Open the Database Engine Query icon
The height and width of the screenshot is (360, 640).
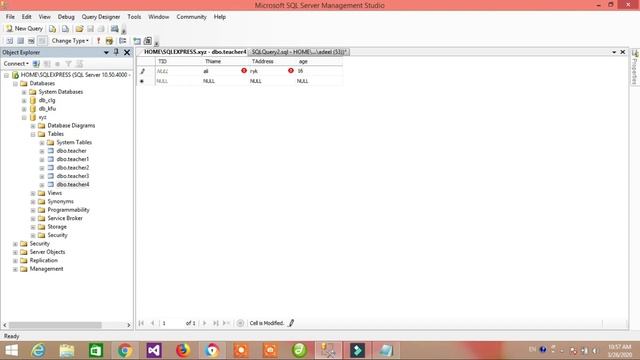[52, 29]
